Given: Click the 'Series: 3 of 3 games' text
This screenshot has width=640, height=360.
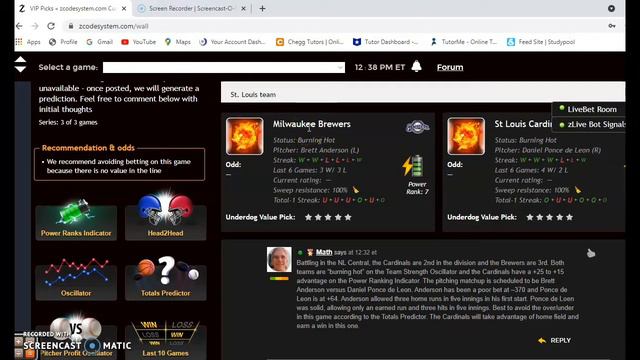Looking at the screenshot, I should point(68,122).
